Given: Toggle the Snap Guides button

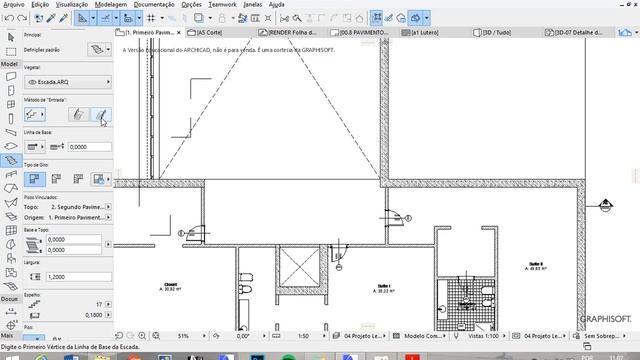Looking at the screenshot, I should point(105,18).
